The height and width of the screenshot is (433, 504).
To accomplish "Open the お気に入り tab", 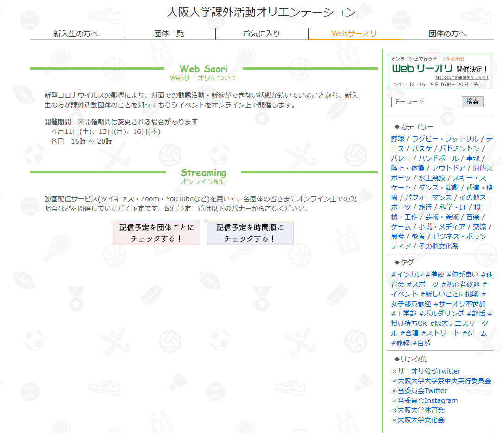I will (262, 33).
